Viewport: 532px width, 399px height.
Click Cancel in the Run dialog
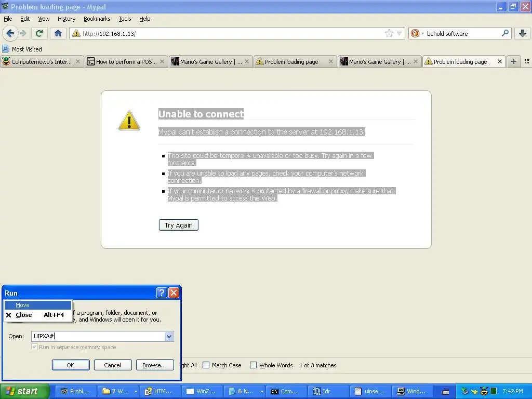pyautogui.click(x=113, y=365)
